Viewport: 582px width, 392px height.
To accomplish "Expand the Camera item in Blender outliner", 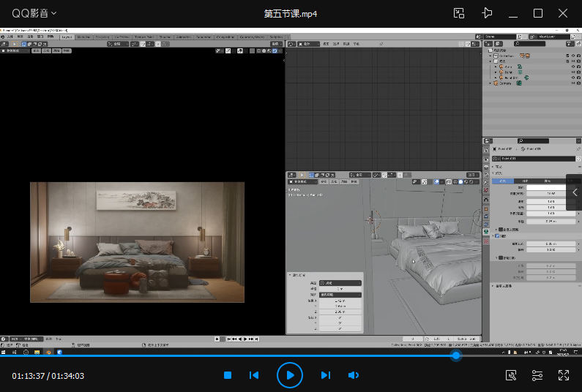I will 491,83.
